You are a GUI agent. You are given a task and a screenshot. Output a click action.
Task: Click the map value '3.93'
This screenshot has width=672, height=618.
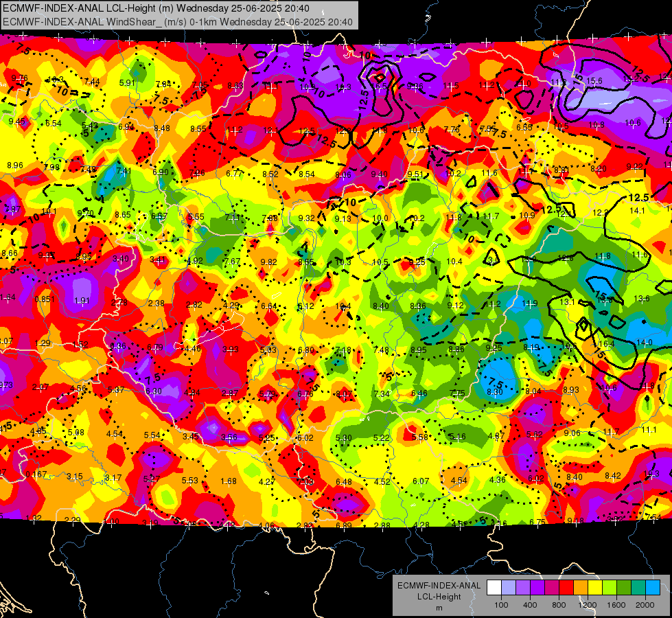pyautogui.click(x=231, y=350)
